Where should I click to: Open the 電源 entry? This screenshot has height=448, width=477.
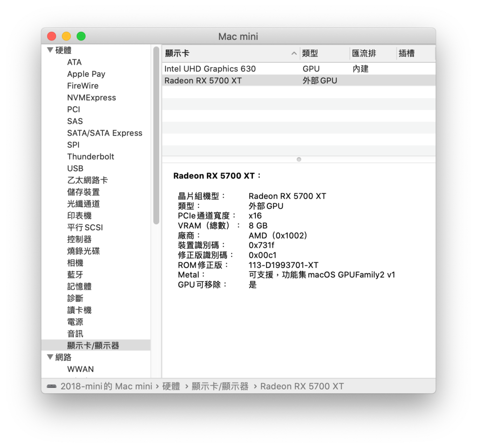[x=75, y=322]
